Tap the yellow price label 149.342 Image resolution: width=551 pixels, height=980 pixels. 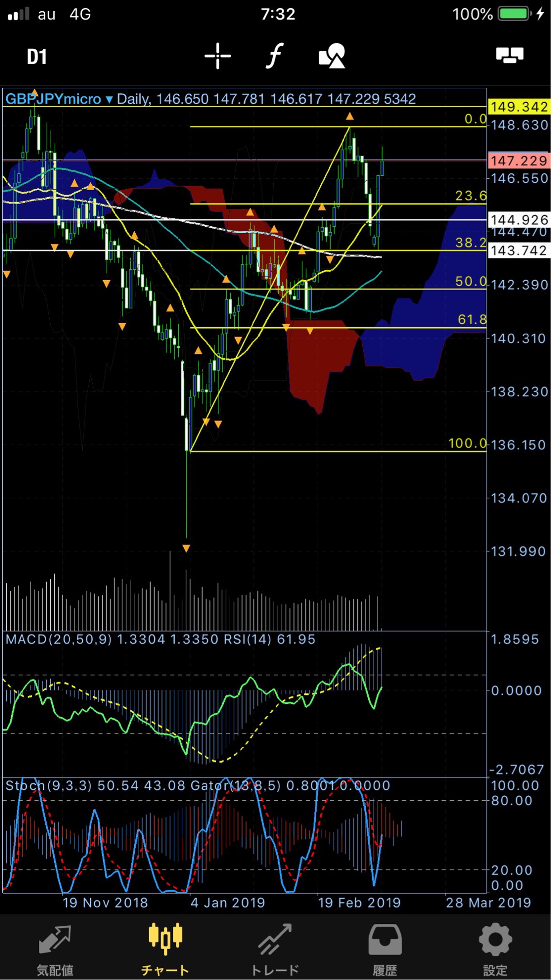[519, 107]
